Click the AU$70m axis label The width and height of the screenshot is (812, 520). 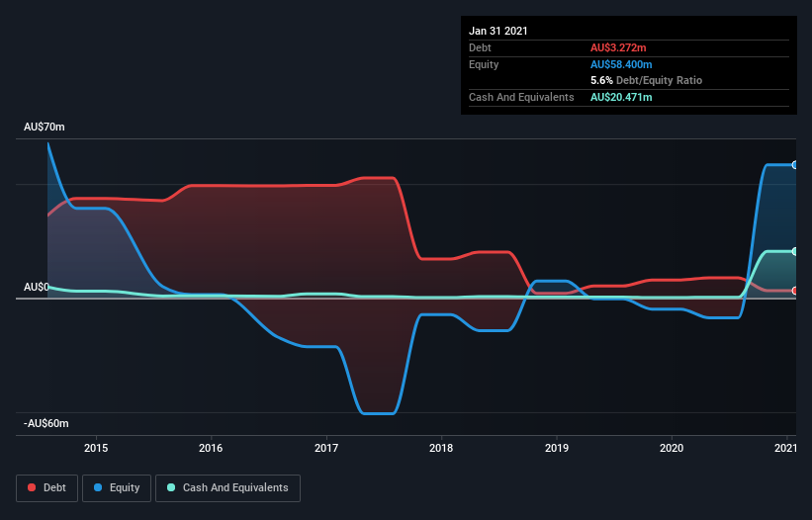coord(45,127)
